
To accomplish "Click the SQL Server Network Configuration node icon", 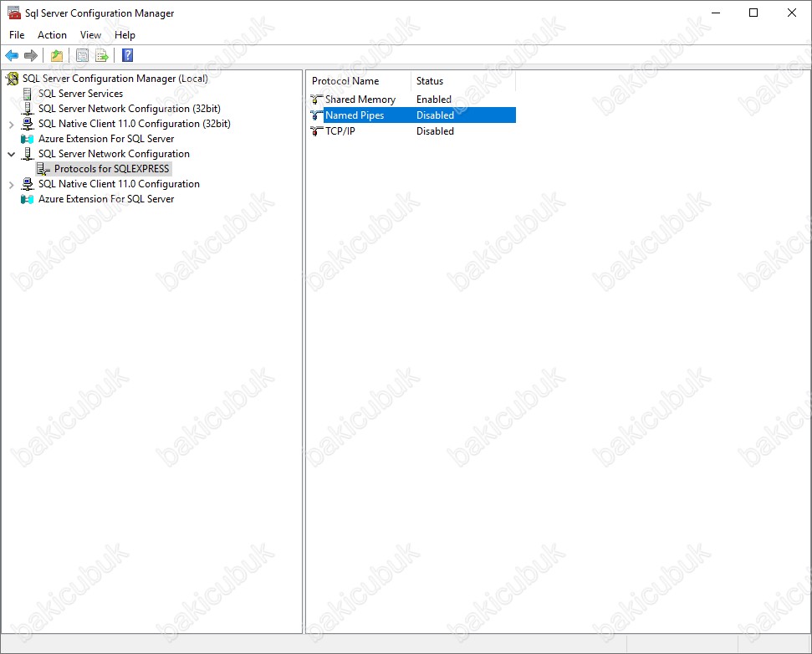I will point(28,154).
